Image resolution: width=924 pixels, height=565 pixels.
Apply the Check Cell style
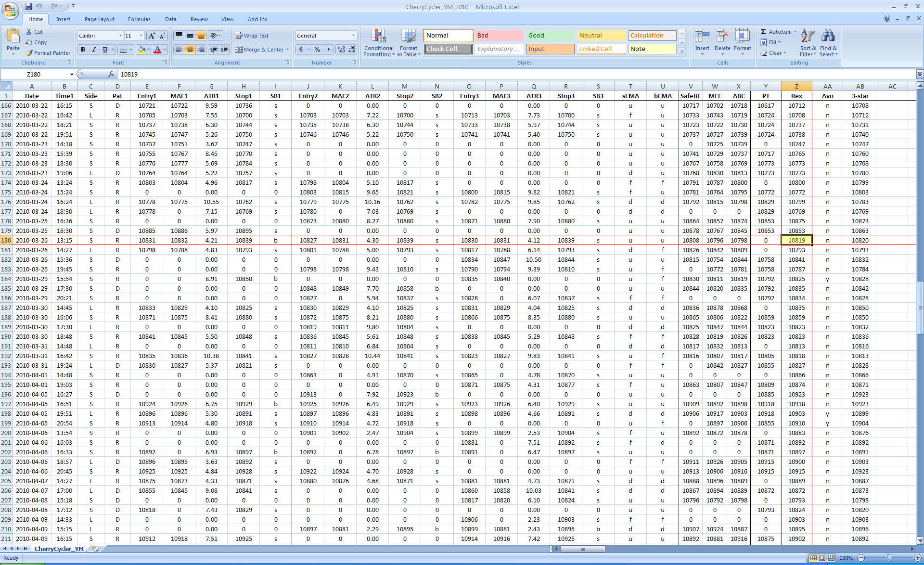pos(448,49)
